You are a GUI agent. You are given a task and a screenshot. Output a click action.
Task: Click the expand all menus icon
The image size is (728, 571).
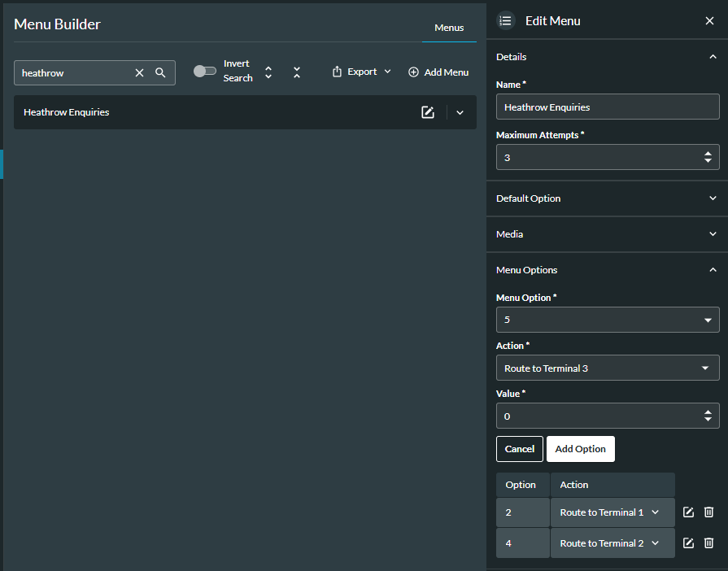[268, 72]
